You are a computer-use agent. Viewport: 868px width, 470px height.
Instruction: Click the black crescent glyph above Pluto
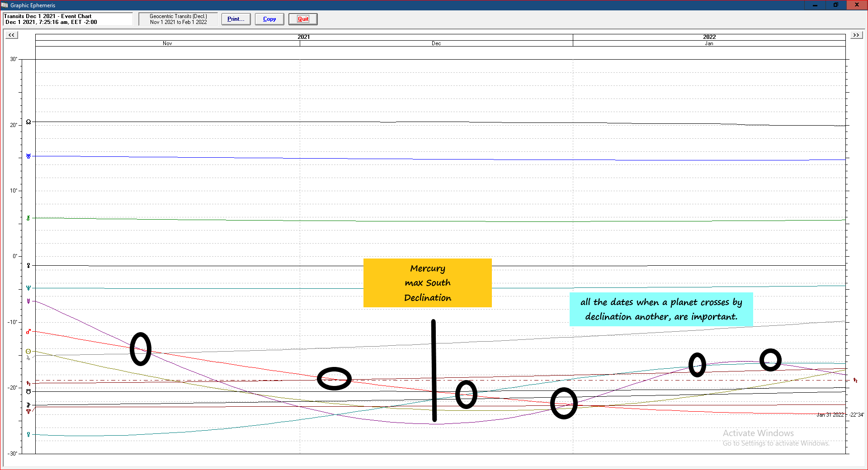coord(28,405)
